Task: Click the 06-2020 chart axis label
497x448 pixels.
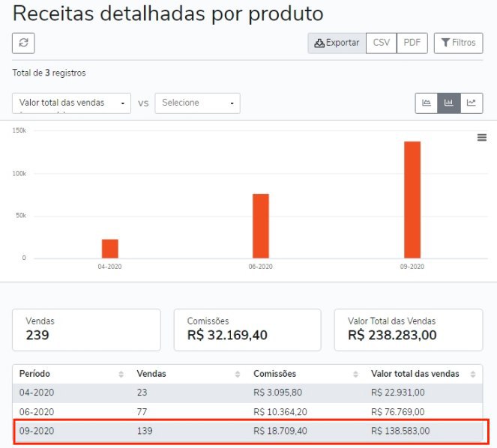Action: point(260,267)
